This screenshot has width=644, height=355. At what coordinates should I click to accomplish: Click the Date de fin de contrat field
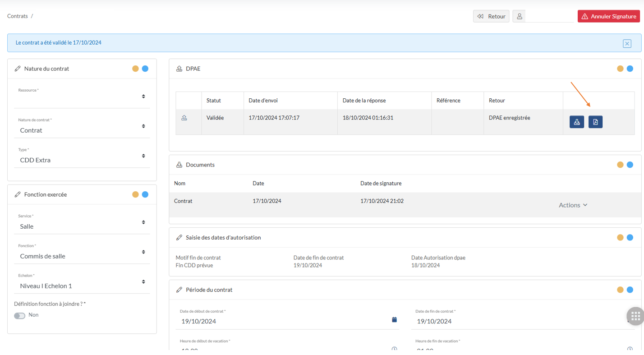(523, 319)
